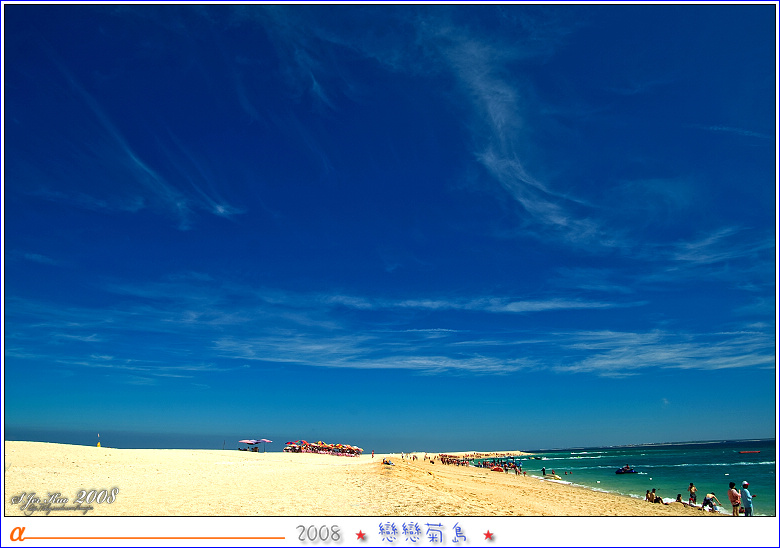Screen dimensions: 780x548
Task: Click the orange alpha logo in footer
Action: point(16,533)
